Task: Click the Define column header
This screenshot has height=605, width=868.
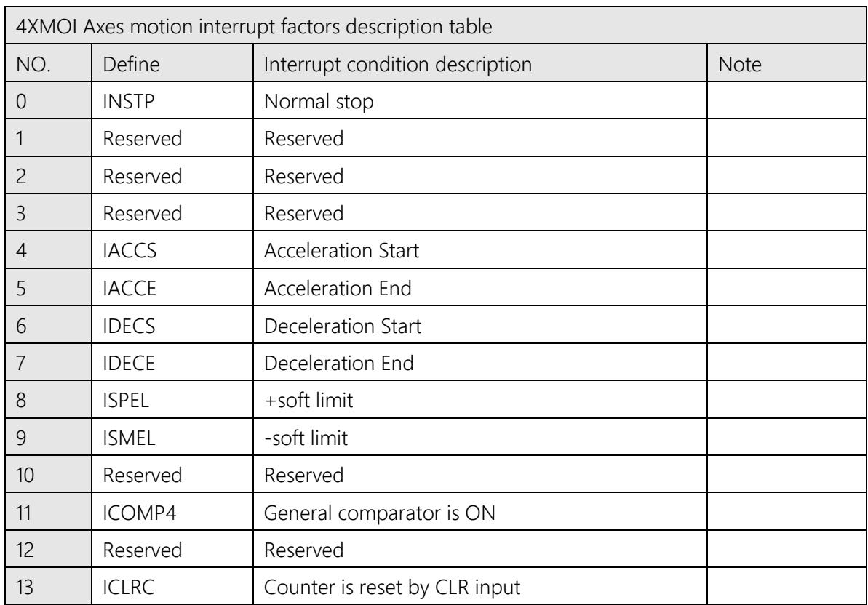Action: coord(131,64)
